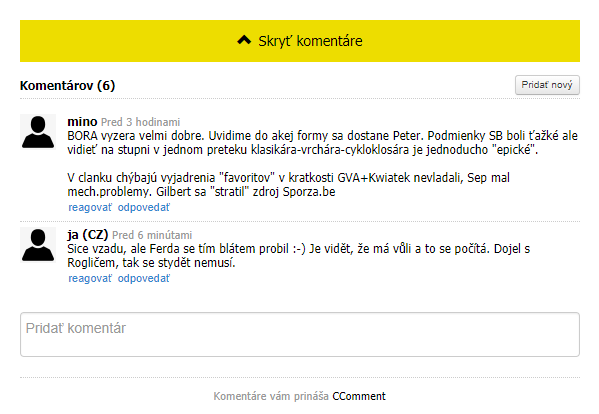The image size is (599, 414).
Task: Click mino's paragraph mentioning Sporza.be
Action: pyautogui.click(x=288, y=184)
